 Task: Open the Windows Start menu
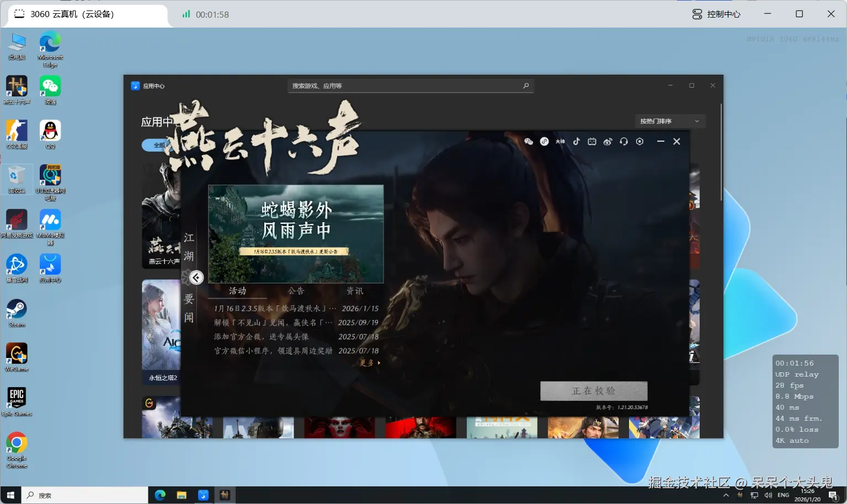point(10,495)
